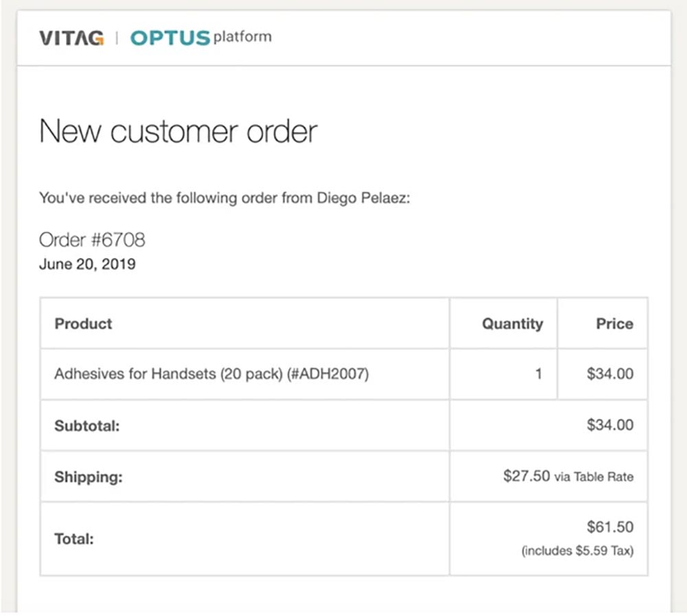Click the quantity value 1 cell

(x=539, y=374)
